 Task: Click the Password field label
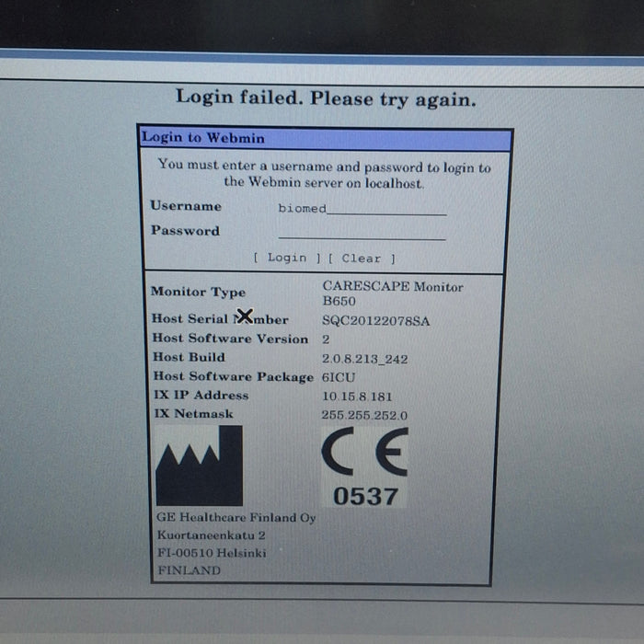point(185,231)
